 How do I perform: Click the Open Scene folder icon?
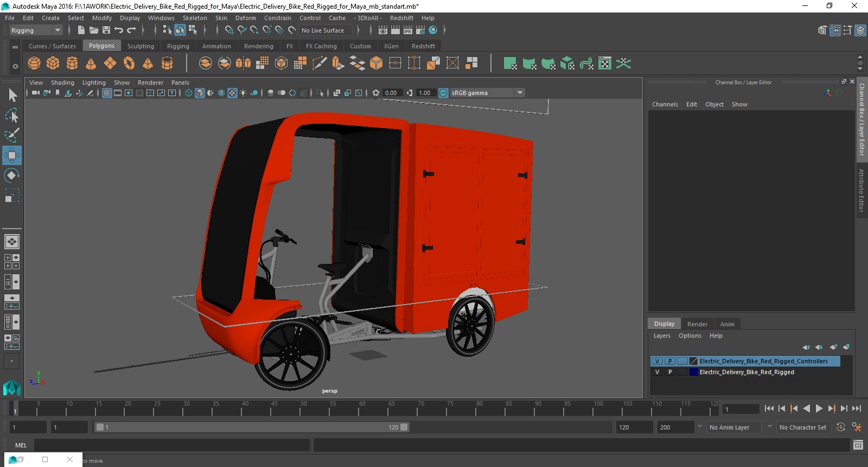pyautogui.click(x=94, y=30)
